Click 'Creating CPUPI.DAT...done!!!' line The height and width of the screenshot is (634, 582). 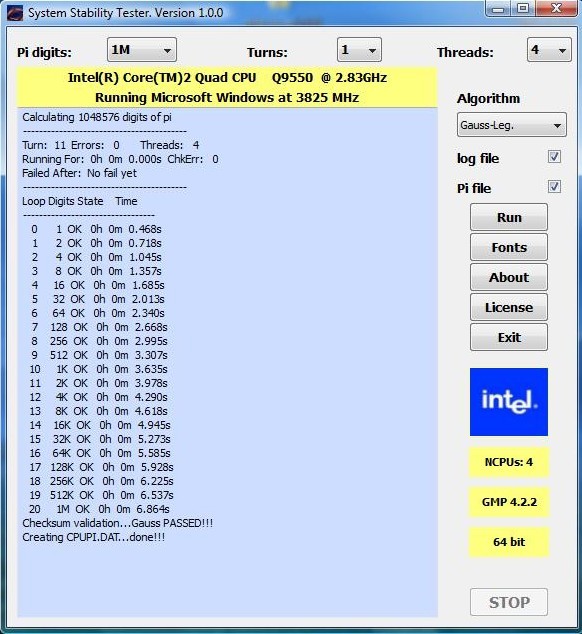coord(93,537)
